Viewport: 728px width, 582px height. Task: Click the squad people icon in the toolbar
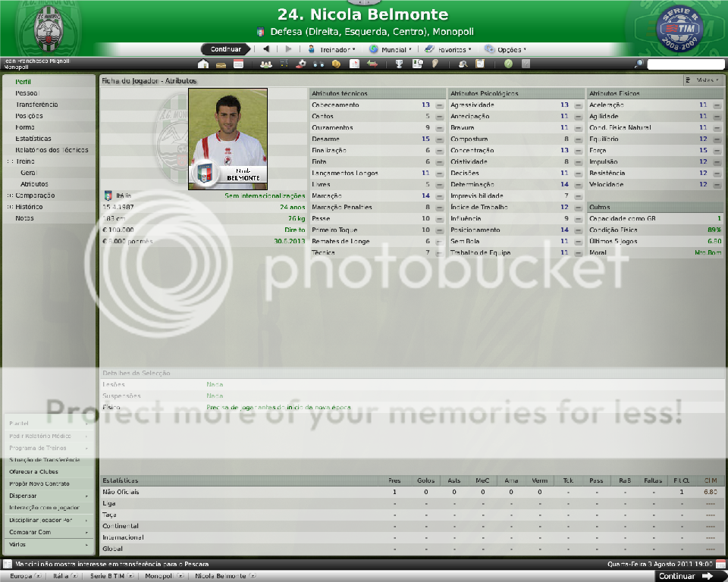[265, 64]
